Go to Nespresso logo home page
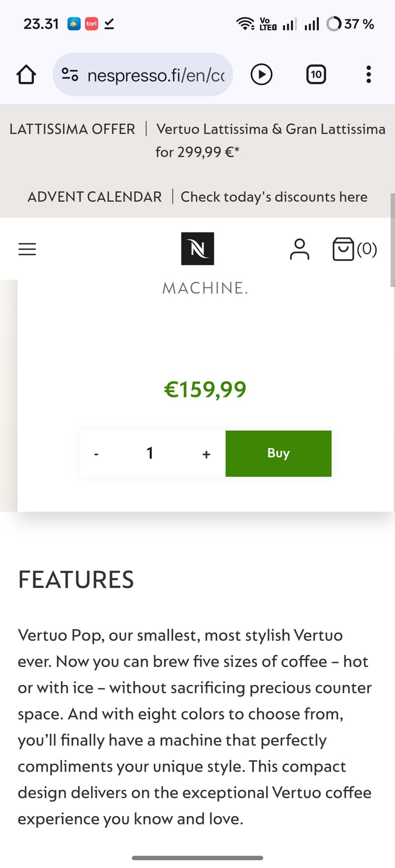The image size is (395, 868). tap(197, 249)
